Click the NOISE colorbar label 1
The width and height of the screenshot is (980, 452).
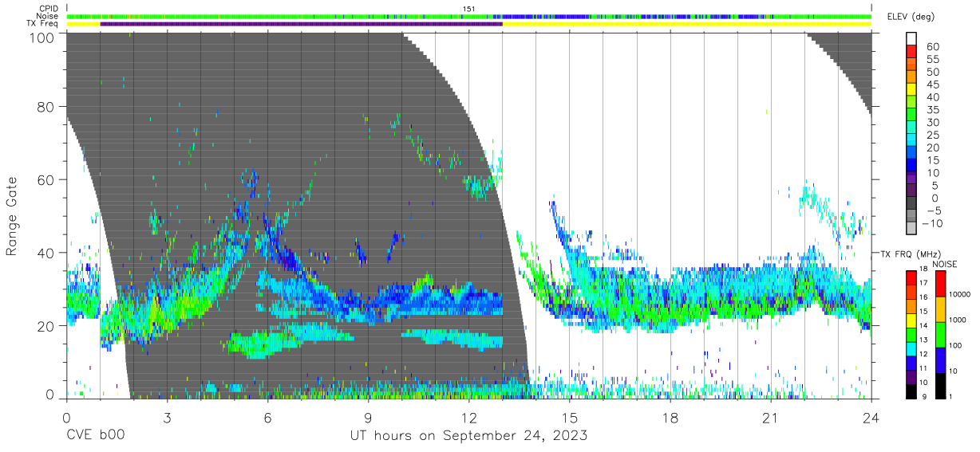(949, 396)
